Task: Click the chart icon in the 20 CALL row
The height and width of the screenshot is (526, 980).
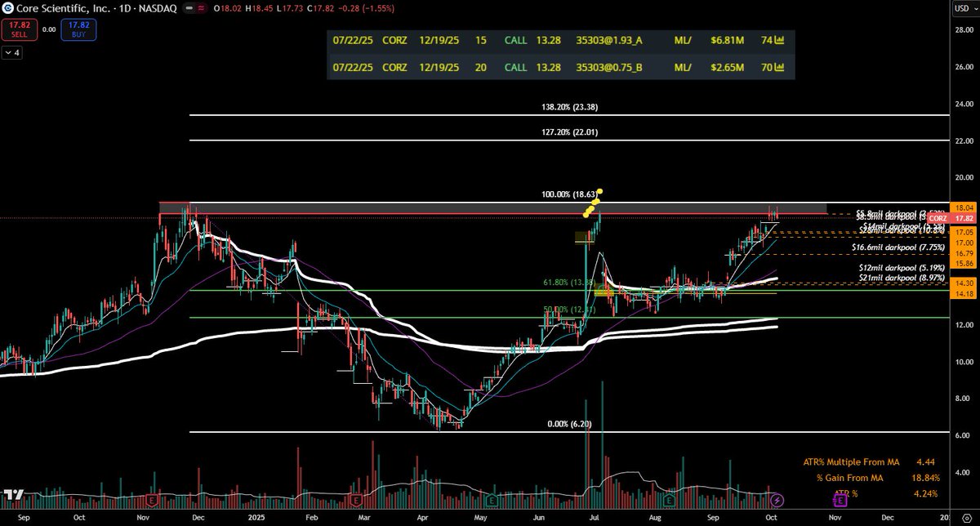Action: click(x=779, y=67)
